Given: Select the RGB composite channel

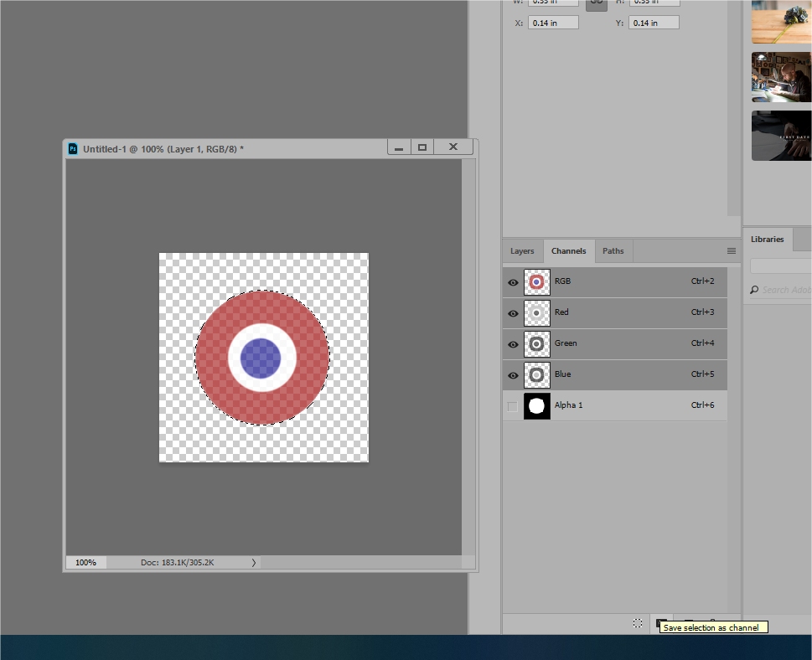Looking at the screenshot, I should (615, 282).
